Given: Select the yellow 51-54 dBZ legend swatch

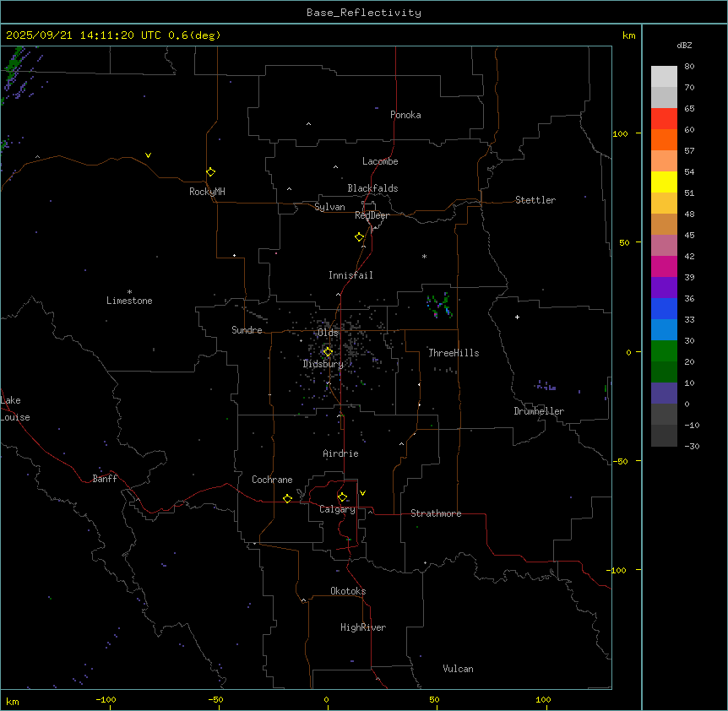Looking at the screenshot, I should coord(664,182).
